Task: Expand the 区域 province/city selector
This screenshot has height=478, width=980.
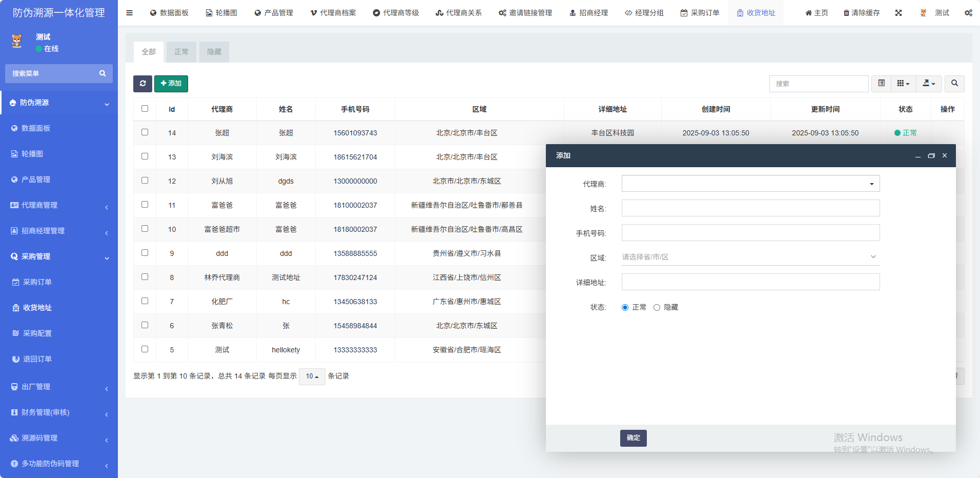Action: (x=750, y=257)
